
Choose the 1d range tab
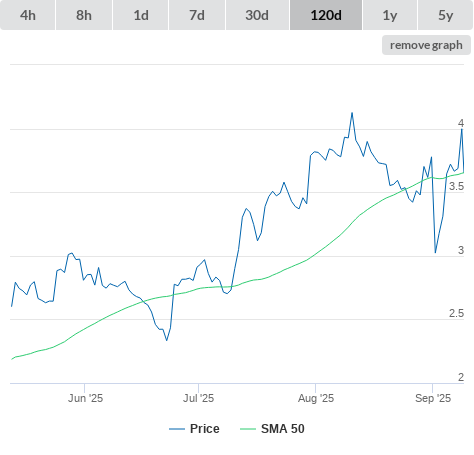[141, 15]
